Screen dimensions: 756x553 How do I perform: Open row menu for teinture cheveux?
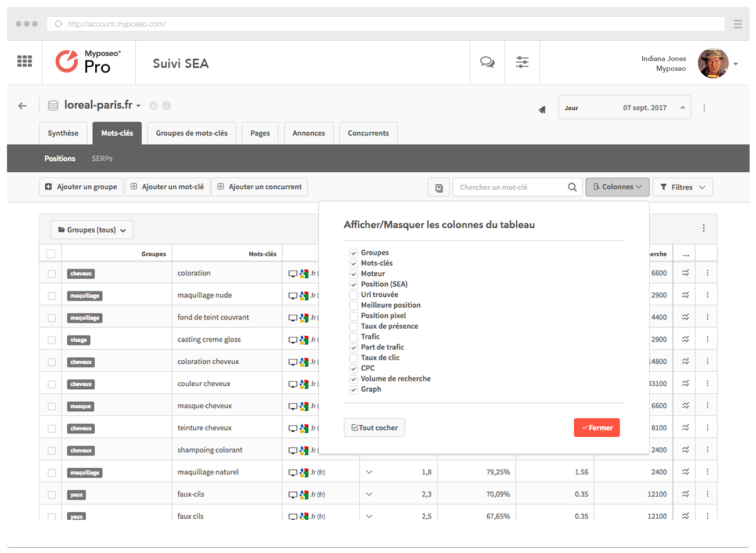pyautogui.click(x=707, y=428)
